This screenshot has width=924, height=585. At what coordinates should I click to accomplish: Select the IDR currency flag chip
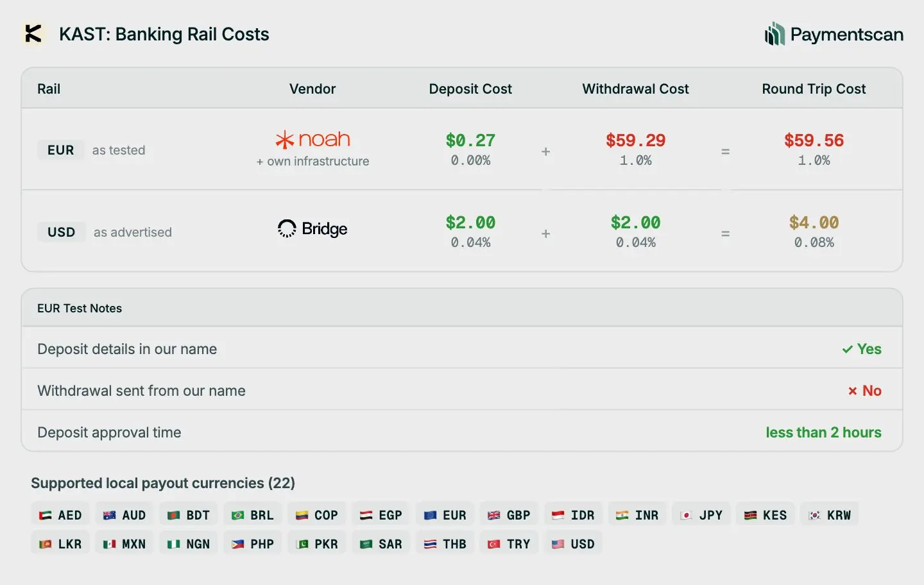574,515
